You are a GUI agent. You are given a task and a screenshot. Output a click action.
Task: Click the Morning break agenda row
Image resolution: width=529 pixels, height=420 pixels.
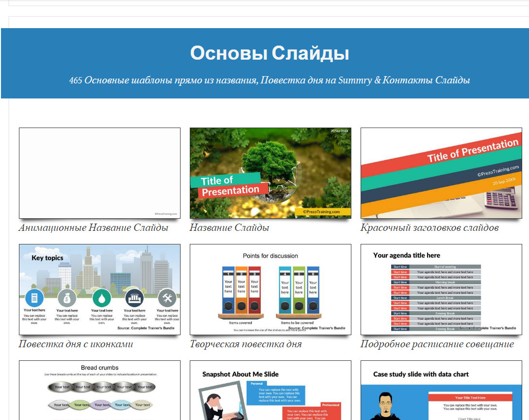[x=436, y=282]
